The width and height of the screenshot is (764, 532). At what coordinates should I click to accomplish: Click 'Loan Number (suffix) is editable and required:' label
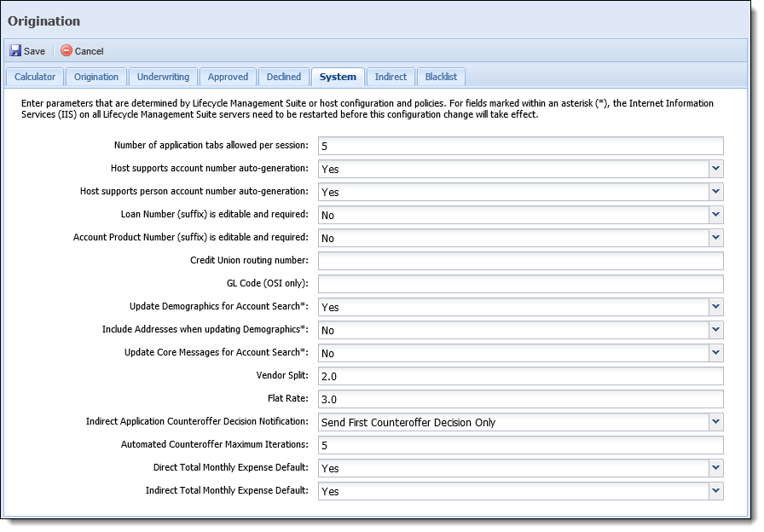click(214, 214)
